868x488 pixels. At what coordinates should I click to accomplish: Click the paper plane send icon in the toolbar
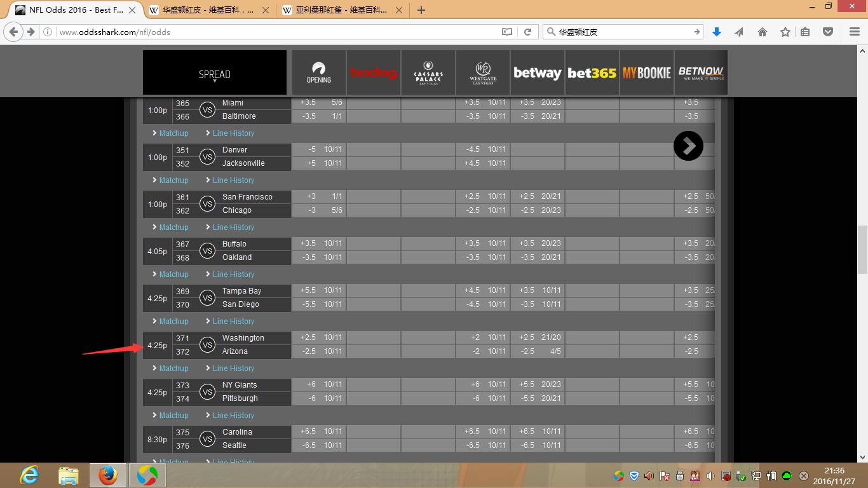click(739, 32)
